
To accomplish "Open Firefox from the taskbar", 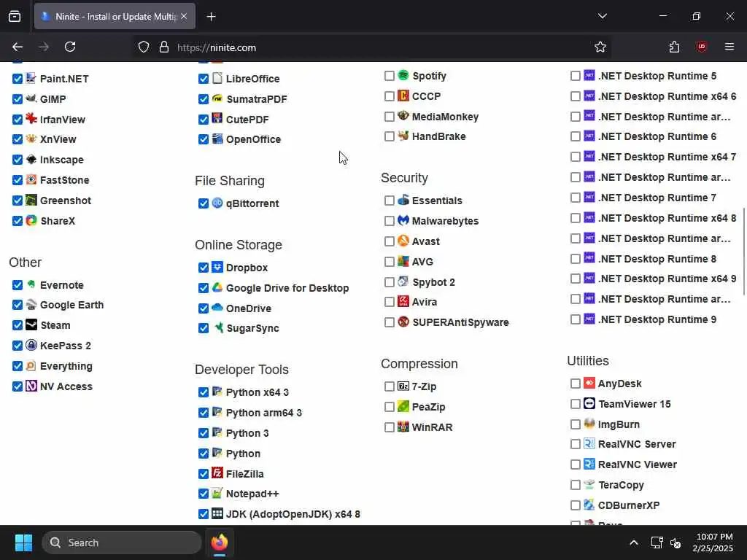I will (219, 542).
